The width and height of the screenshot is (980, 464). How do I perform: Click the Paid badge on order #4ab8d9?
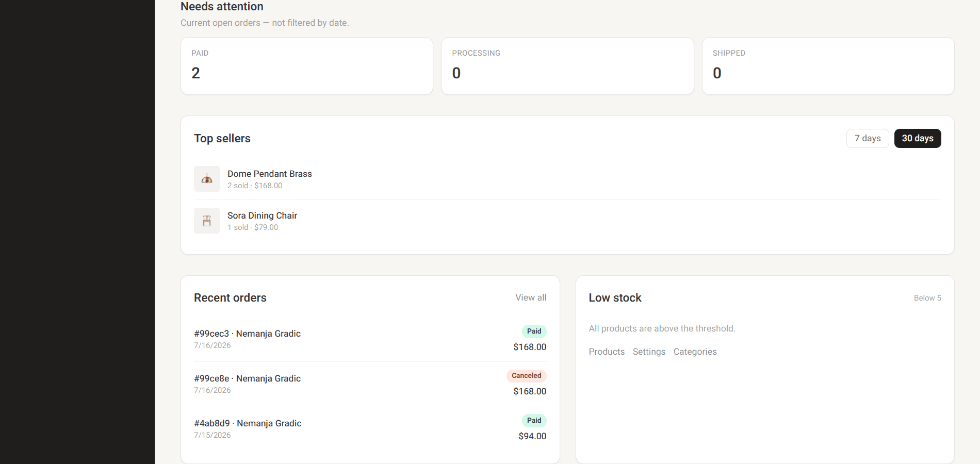tap(534, 421)
